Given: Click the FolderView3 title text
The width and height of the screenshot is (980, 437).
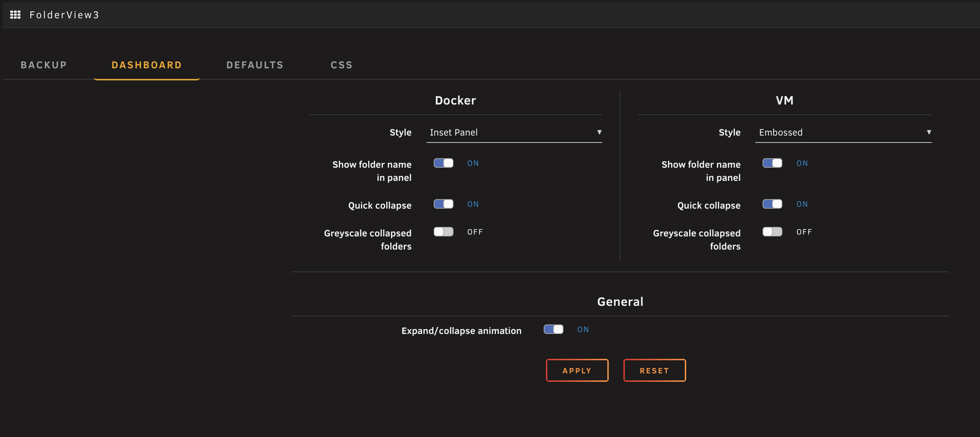Looking at the screenshot, I should point(64,15).
